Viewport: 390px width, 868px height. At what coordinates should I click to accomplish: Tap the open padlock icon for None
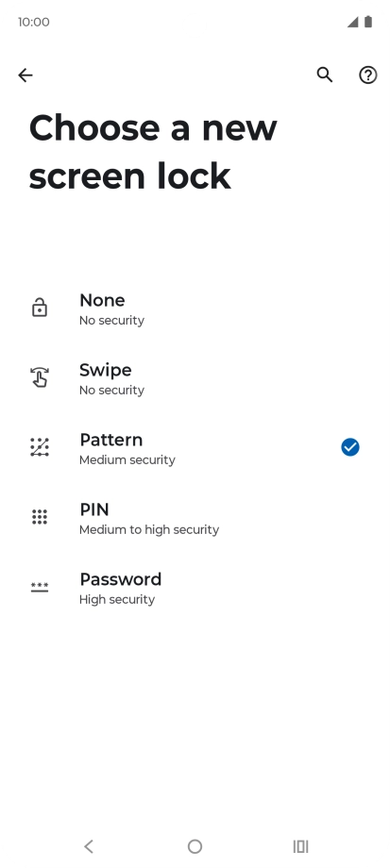(x=40, y=308)
